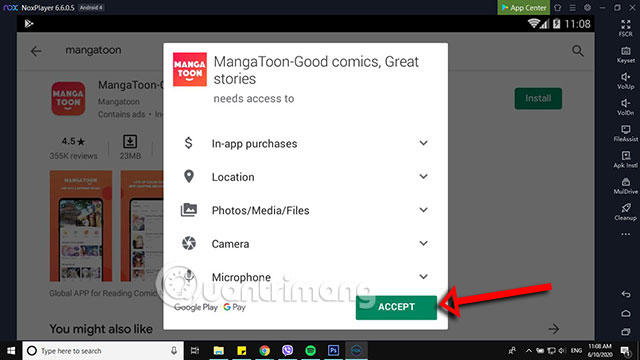Viewport: 640px width, 360px height.
Task: Open Chrome from the taskbar
Action: click(x=264, y=351)
